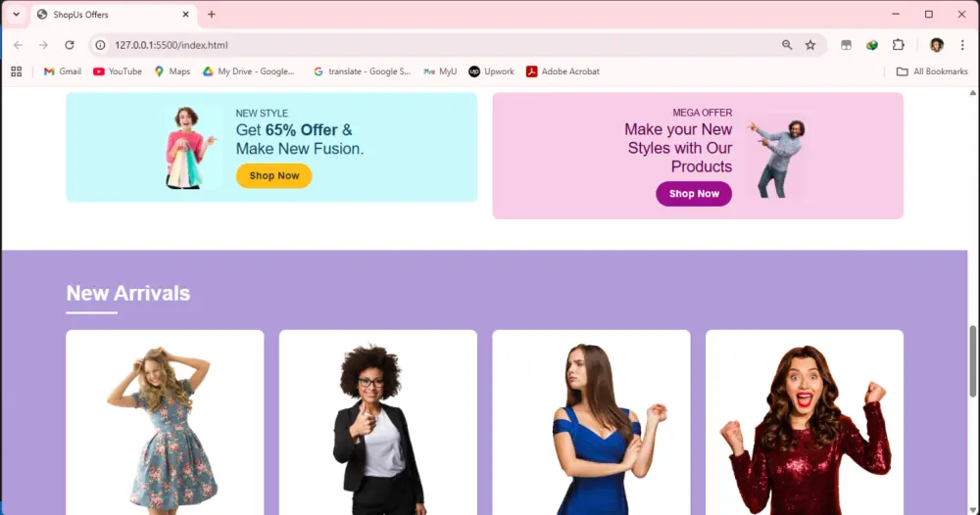Screen dimensions: 980x515
Task: Open the zoom magnifier in address bar
Action: (x=787, y=45)
